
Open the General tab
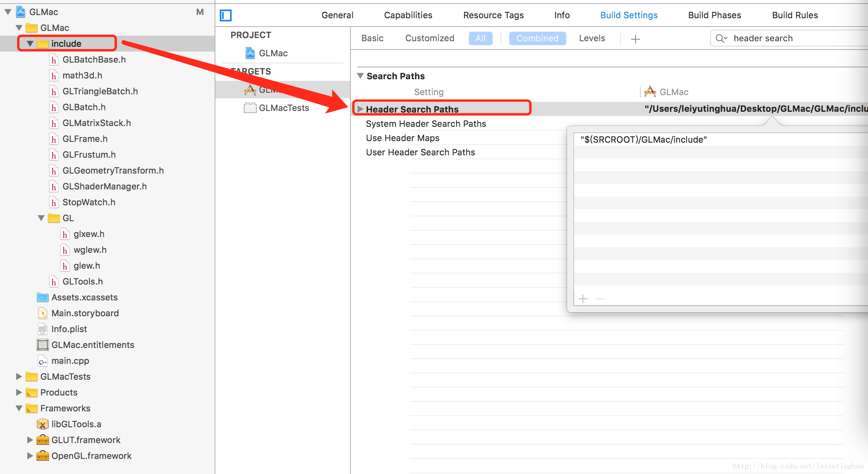pyautogui.click(x=337, y=15)
